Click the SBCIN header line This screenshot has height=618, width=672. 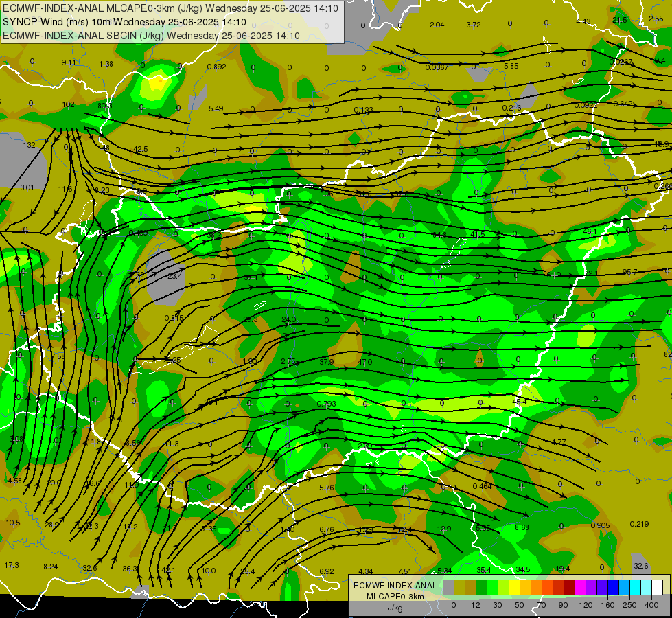[151, 36]
